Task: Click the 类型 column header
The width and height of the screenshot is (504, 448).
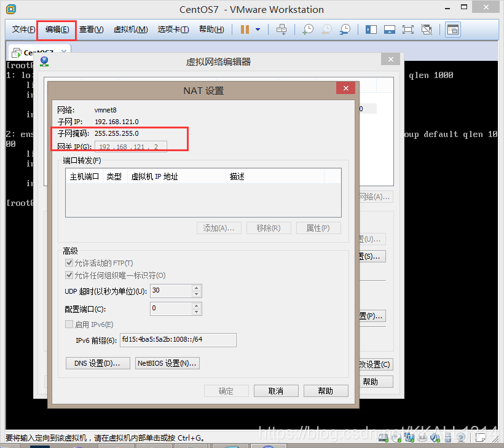Action: (x=115, y=176)
